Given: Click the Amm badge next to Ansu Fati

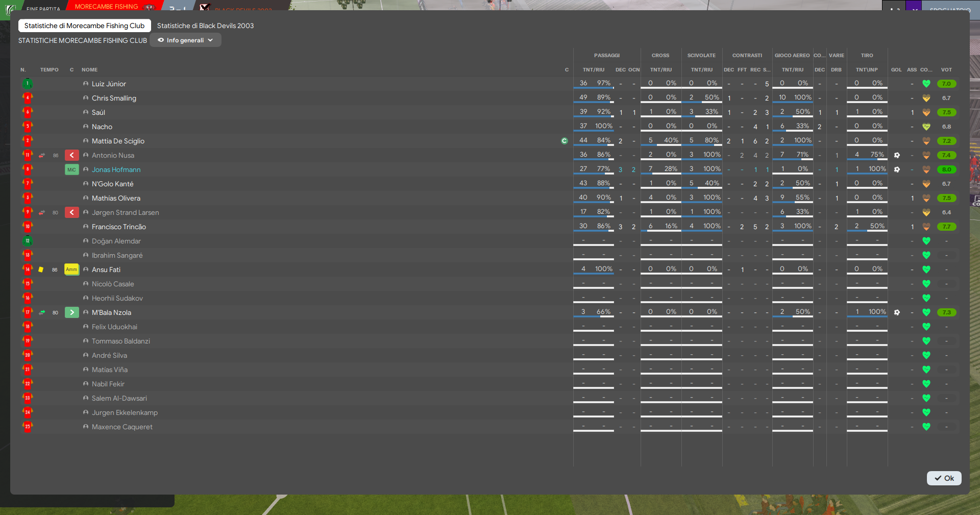Looking at the screenshot, I should click(x=72, y=269).
